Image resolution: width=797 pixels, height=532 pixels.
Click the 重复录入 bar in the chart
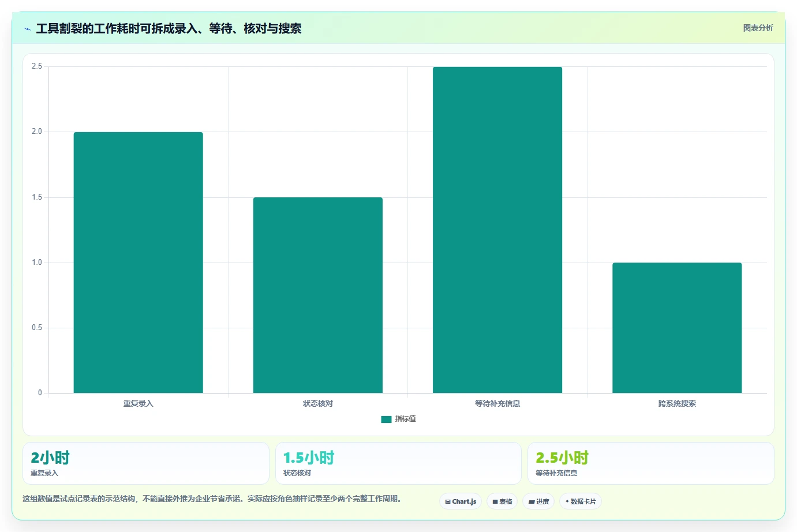pyautogui.click(x=138, y=263)
